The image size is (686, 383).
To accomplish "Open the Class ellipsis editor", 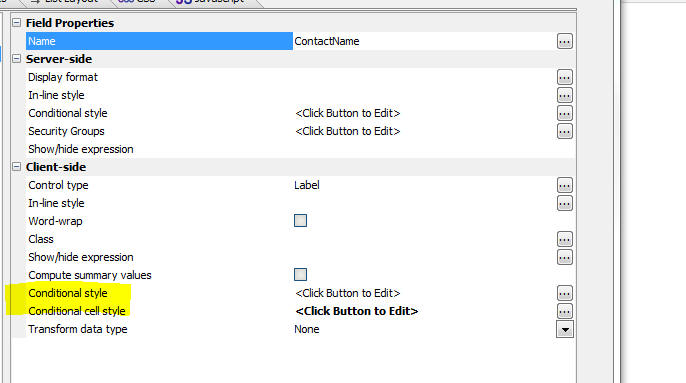I will click(x=564, y=239).
